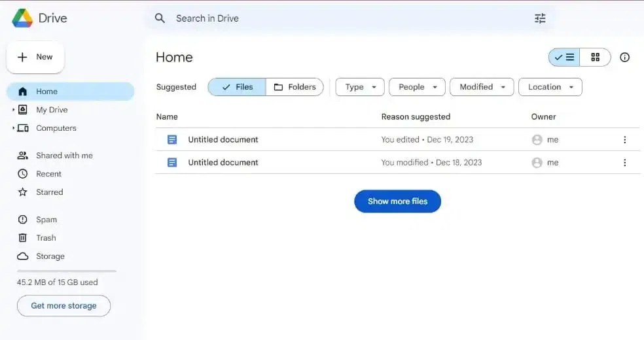Expand the My Drive tree arrow
The width and height of the screenshot is (644, 340).
(13, 110)
